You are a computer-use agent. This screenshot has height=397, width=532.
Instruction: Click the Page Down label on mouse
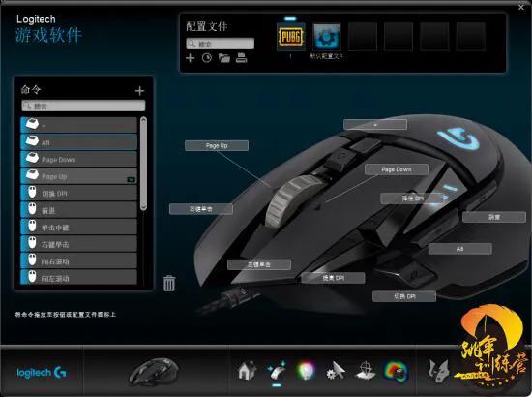point(397,169)
